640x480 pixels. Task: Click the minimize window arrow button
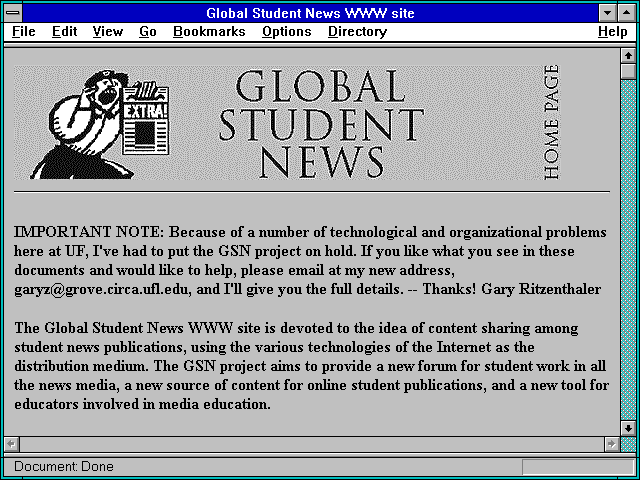608,13
